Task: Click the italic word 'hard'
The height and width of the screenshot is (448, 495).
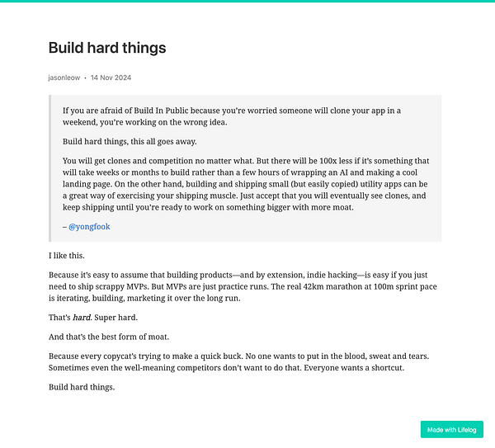Action: click(x=82, y=318)
